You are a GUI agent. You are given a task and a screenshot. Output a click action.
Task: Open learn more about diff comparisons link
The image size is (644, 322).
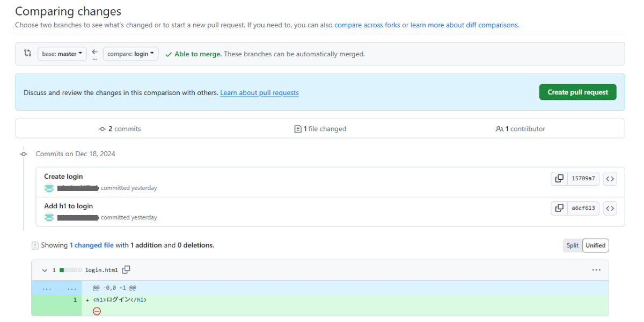[x=464, y=25]
